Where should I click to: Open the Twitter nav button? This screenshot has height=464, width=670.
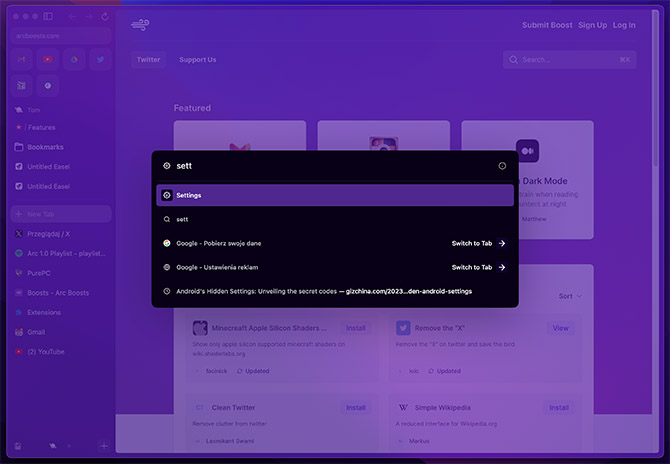pos(148,60)
